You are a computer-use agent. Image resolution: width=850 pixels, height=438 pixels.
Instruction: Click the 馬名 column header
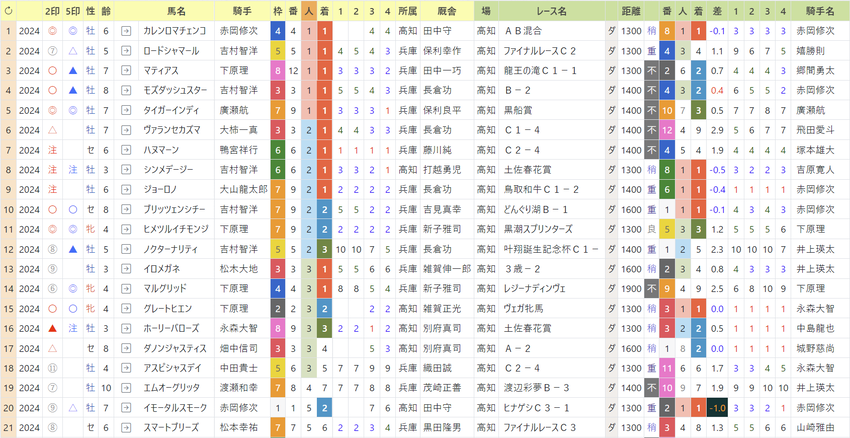pyautogui.click(x=177, y=11)
